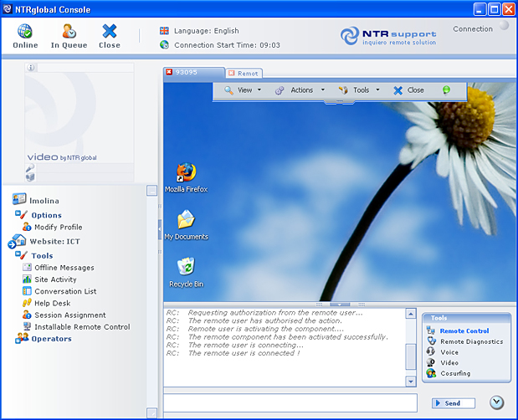
Task: Open the View dropdown in remote toolbar
Action: 243,90
